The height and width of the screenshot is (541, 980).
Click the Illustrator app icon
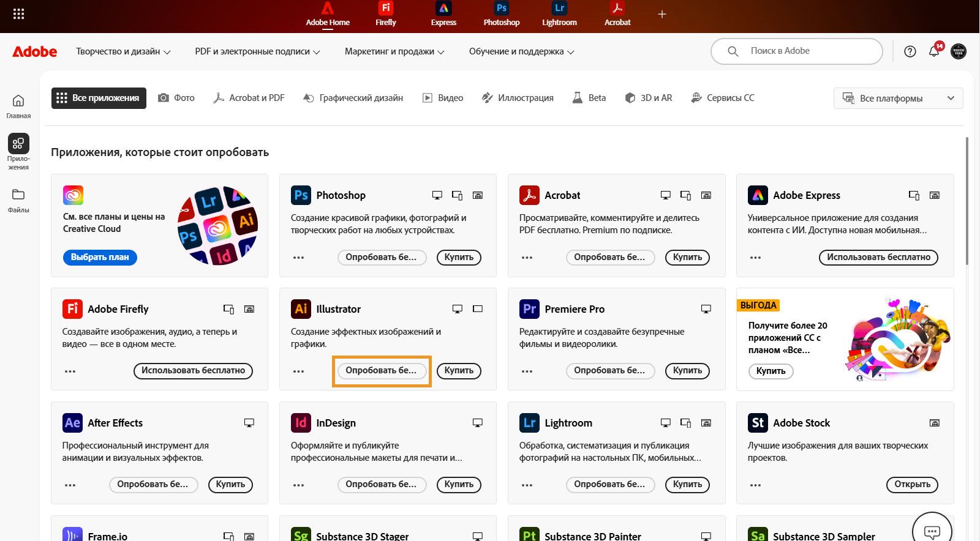pos(301,309)
